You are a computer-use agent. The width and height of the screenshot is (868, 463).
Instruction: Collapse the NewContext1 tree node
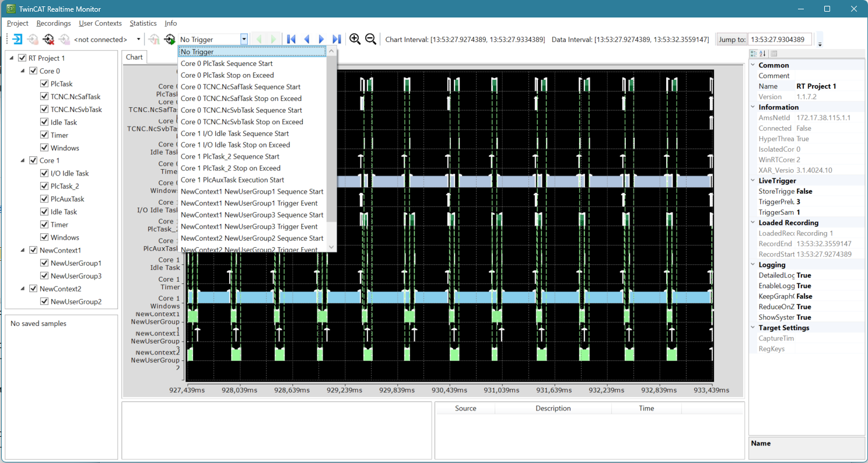click(x=23, y=250)
